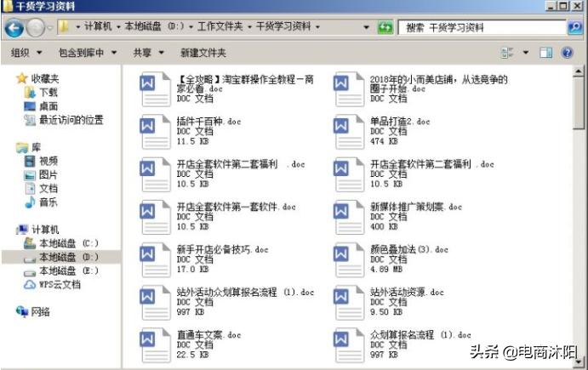The width and height of the screenshot is (588, 370).
Task: Click the change view icon
Action: [x=507, y=53]
